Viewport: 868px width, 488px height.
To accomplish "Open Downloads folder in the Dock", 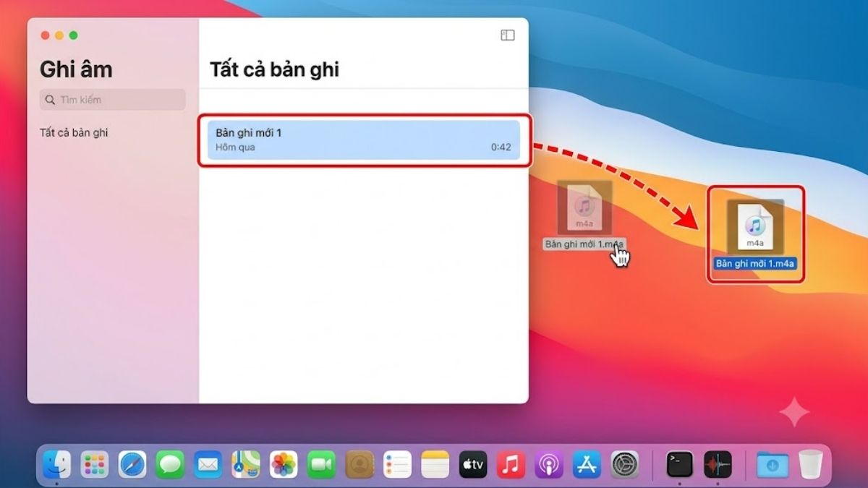I will 773,464.
